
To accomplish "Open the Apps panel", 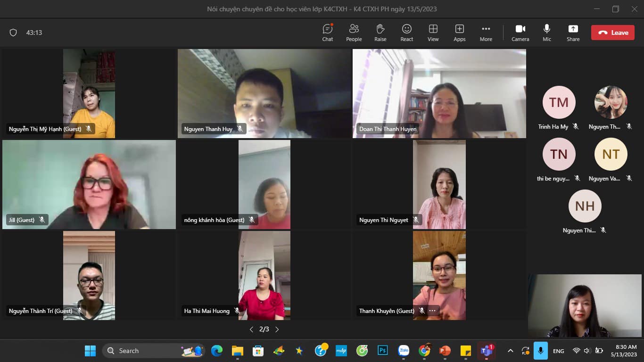I will click(459, 33).
